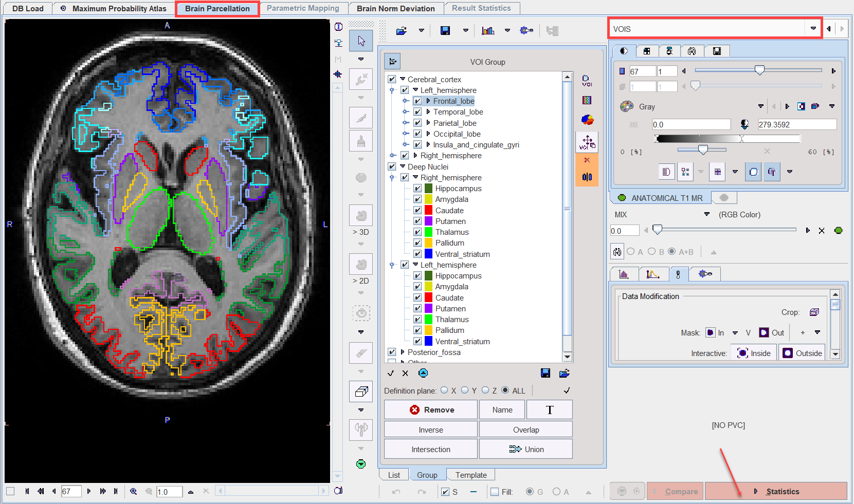The width and height of the screenshot is (854, 504).
Task: Click the zoom factor field 1.0
Action: pyautogui.click(x=169, y=492)
